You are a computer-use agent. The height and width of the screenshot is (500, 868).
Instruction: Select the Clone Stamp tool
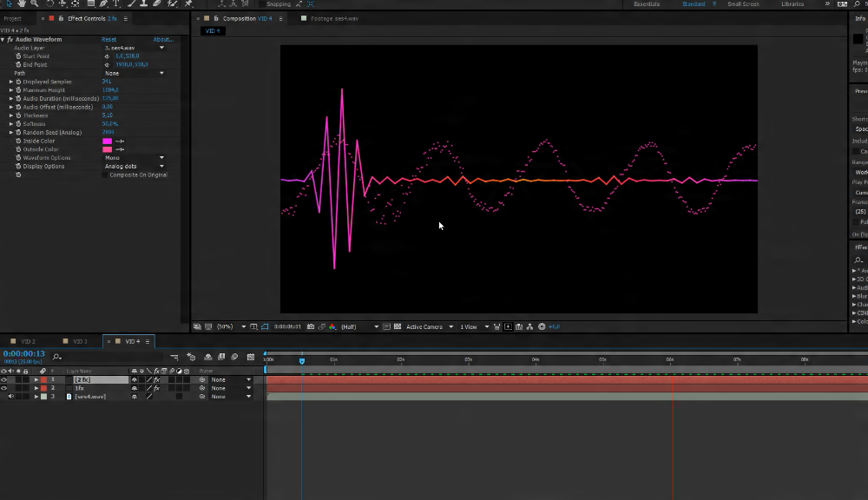(x=144, y=3)
